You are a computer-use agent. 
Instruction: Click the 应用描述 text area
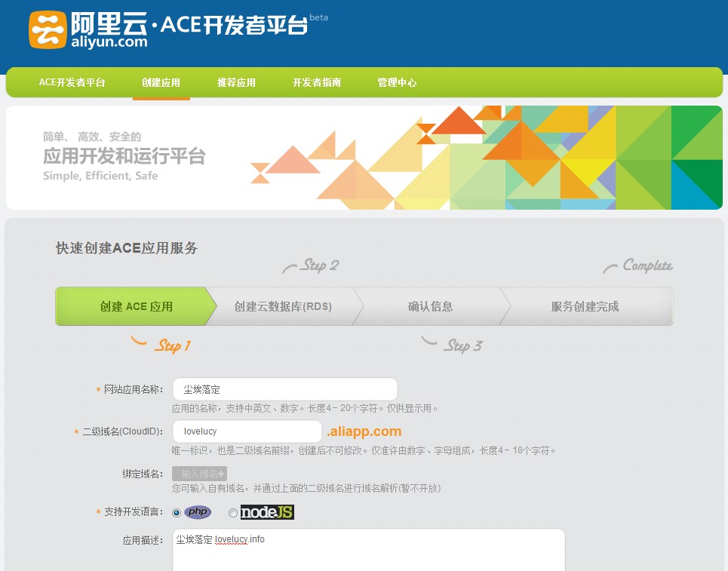[369, 550]
